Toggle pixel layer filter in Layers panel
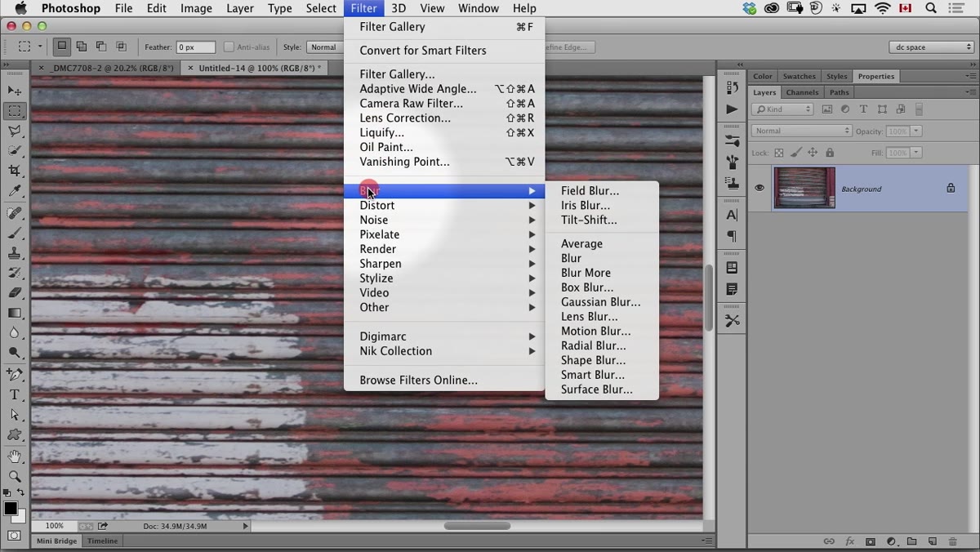Image resolution: width=980 pixels, height=552 pixels. point(827,109)
